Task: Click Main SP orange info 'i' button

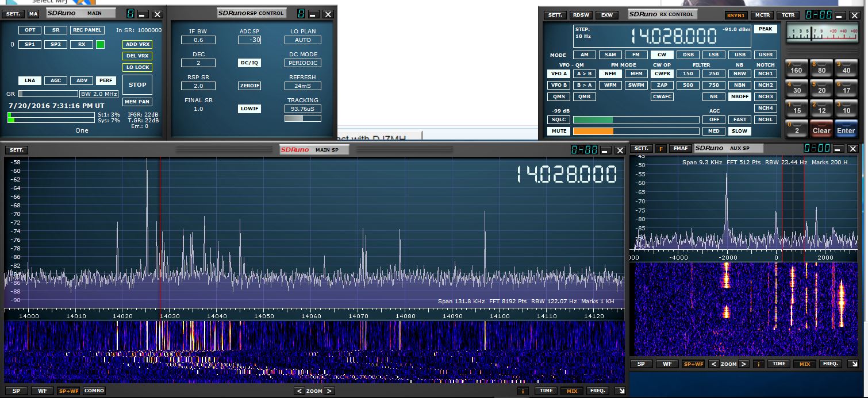Action: [x=523, y=391]
